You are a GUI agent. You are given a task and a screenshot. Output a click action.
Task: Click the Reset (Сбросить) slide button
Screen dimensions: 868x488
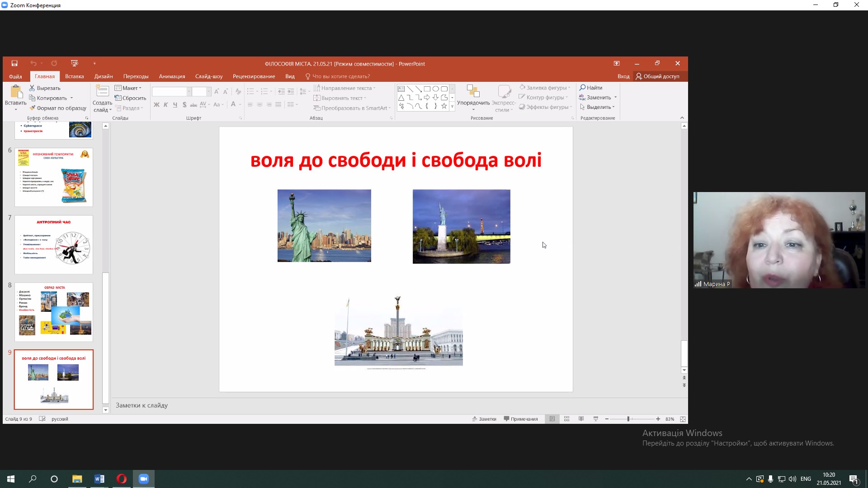coord(130,98)
